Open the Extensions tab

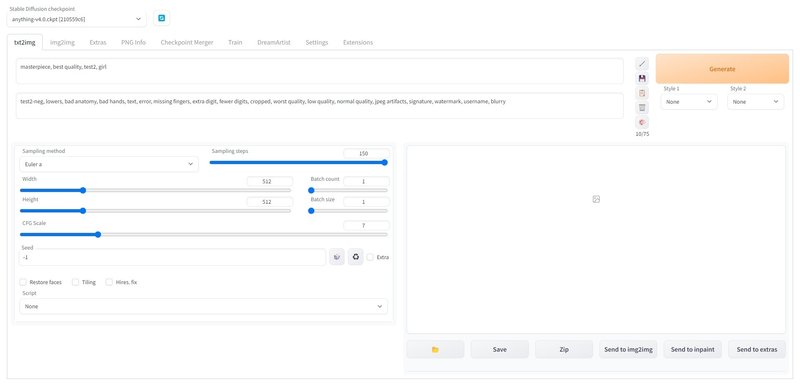coord(358,42)
